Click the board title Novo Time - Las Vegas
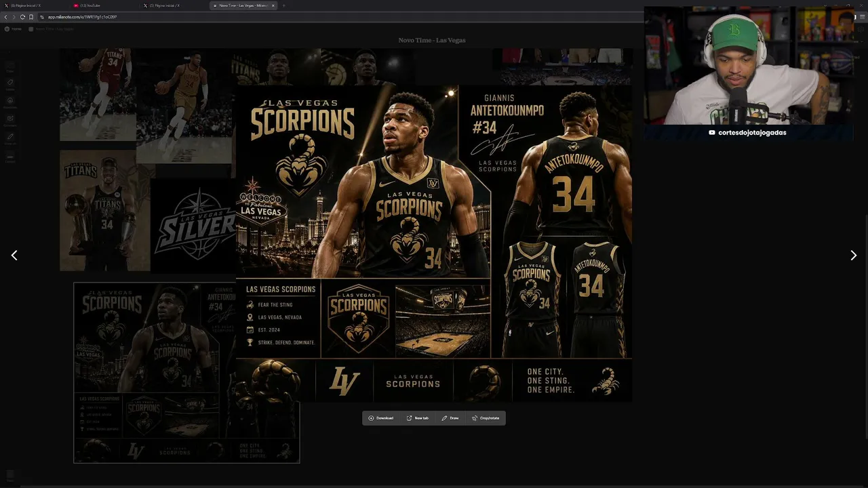Viewport: 868px width, 488px height. [432, 40]
